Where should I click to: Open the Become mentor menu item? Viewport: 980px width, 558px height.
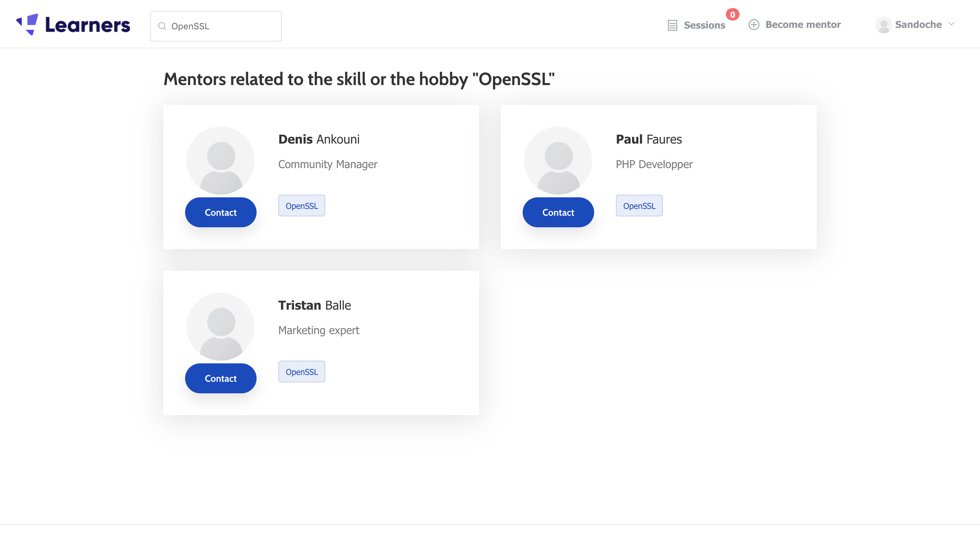[x=795, y=24]
